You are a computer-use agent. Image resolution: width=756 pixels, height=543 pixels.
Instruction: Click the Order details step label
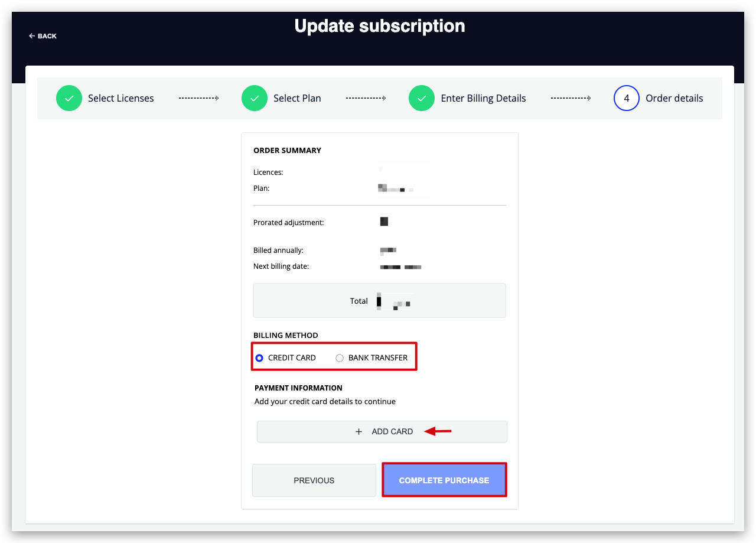[674, 98]
